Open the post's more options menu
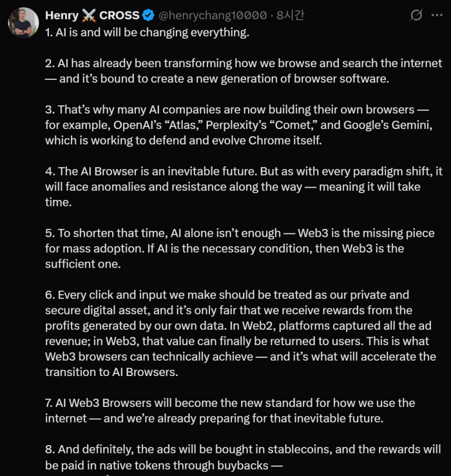Image resolution: width=451 pixels, height=476 pixels. point(436,15)
